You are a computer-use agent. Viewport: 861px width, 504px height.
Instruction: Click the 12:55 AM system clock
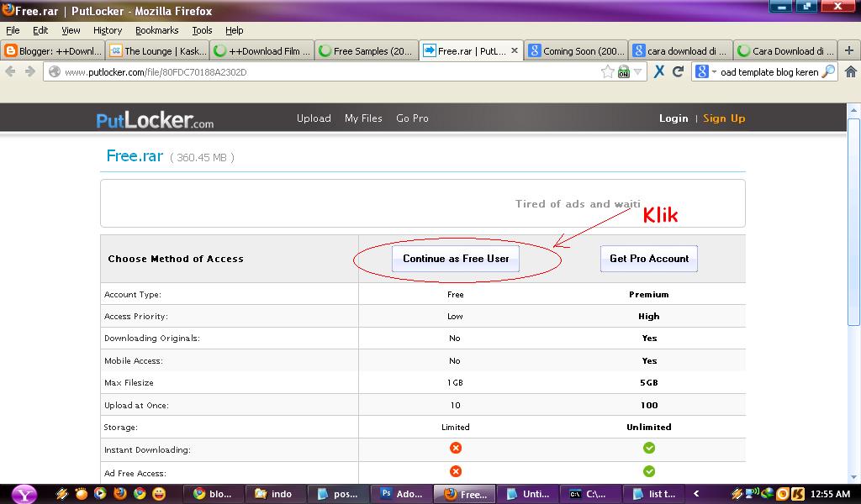click(830, 494)
